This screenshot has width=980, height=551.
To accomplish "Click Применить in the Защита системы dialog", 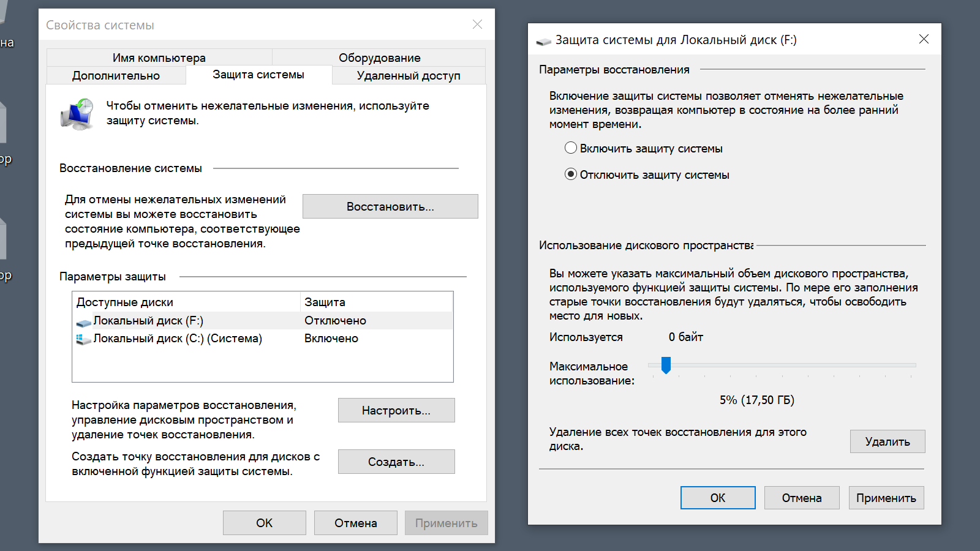I will point(886,498).
